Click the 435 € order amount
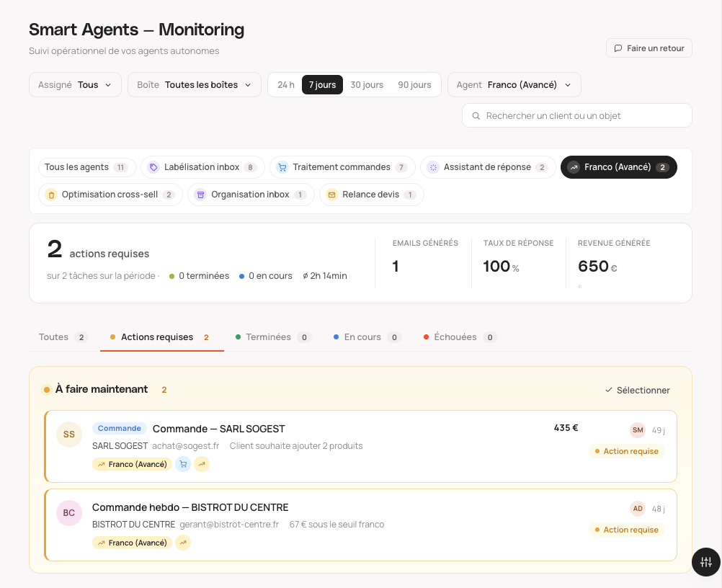The height and width of the screenshot is (588, 722). tap(566, 428)
